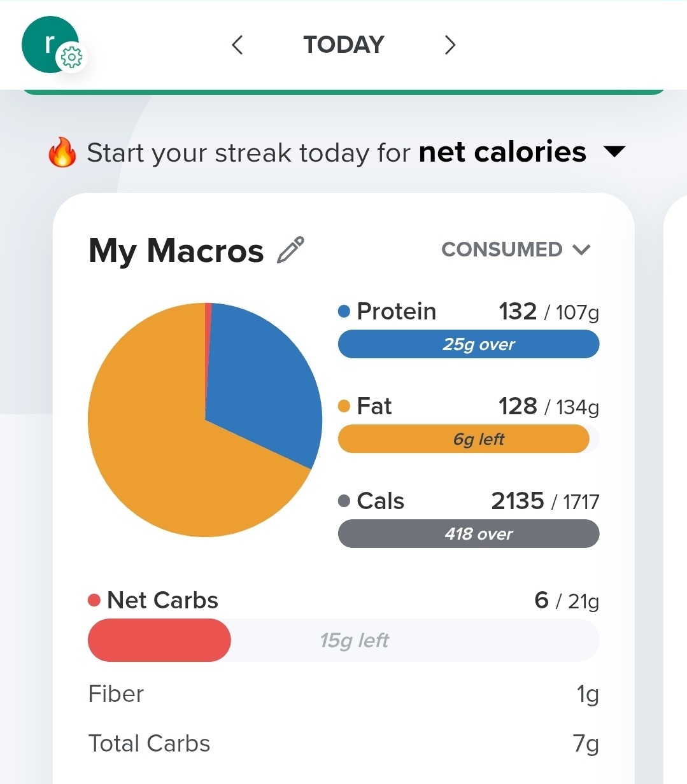Tap red Net Carbs legend dot
The height and width of the screenshot is (784, 687).
click(94, 600)
